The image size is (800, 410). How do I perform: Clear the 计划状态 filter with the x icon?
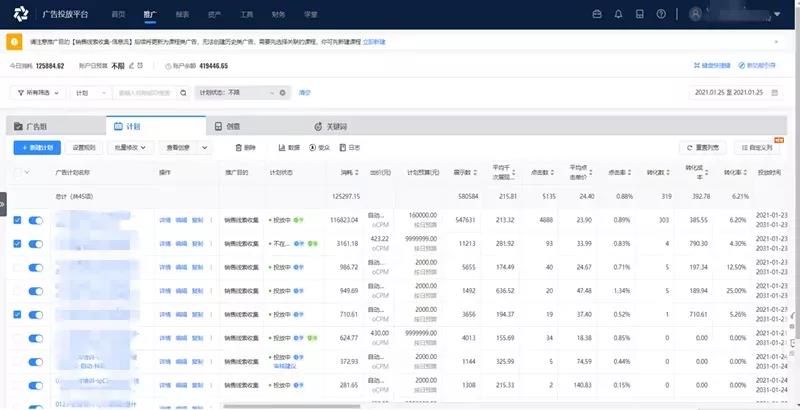[283, 92]
